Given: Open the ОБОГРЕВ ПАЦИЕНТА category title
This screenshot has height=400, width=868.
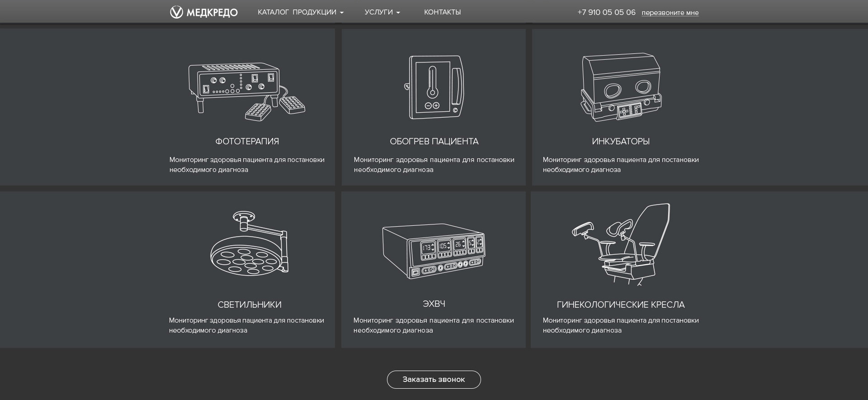Looking at the screenshot, I should (x=434, y=142).
